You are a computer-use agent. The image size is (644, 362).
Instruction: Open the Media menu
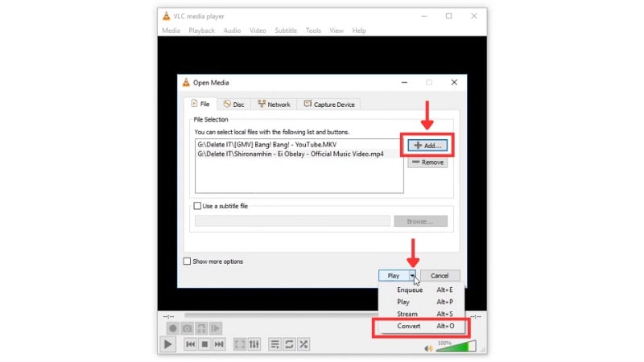point(171,31)
